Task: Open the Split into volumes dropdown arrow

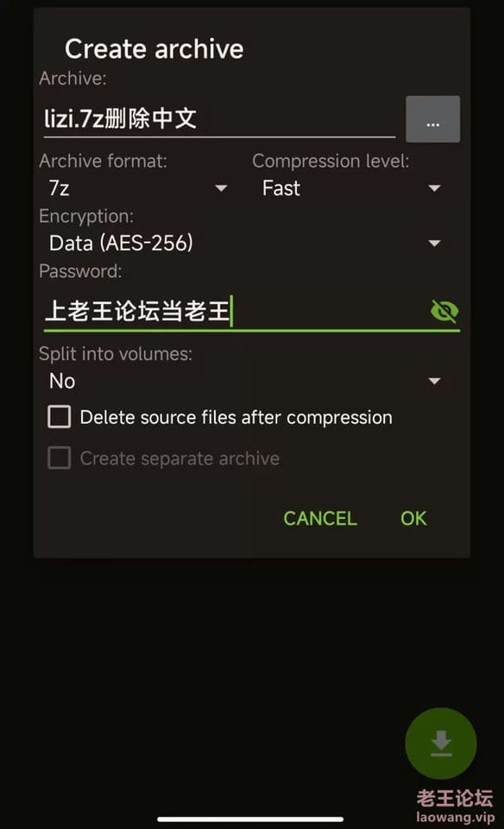Action: (x=434, y=381)
